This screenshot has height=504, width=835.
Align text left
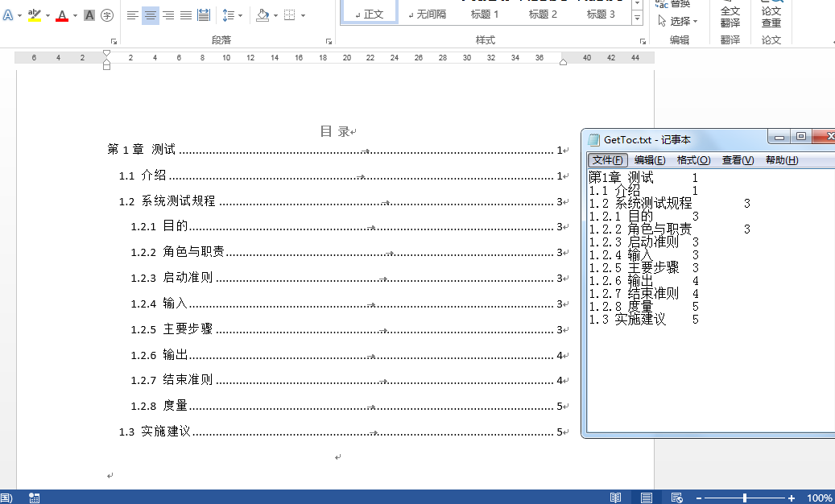click(x=133, y=15)
